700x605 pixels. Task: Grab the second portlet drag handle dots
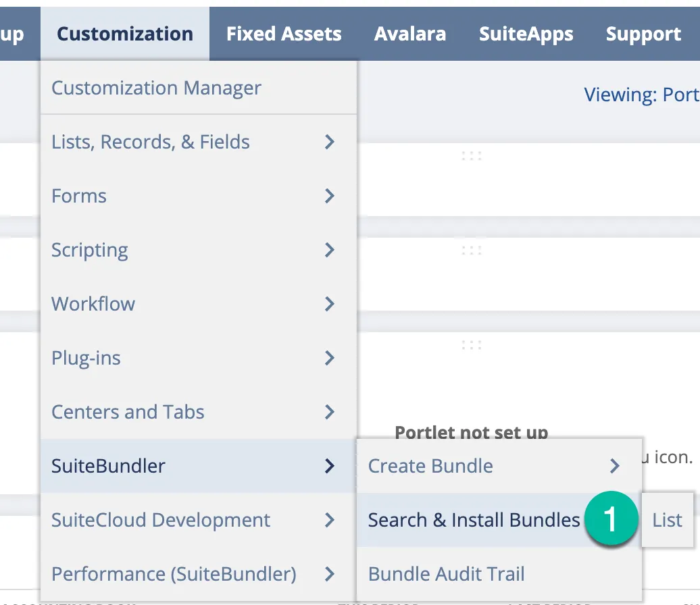click(x=472, y=251)
